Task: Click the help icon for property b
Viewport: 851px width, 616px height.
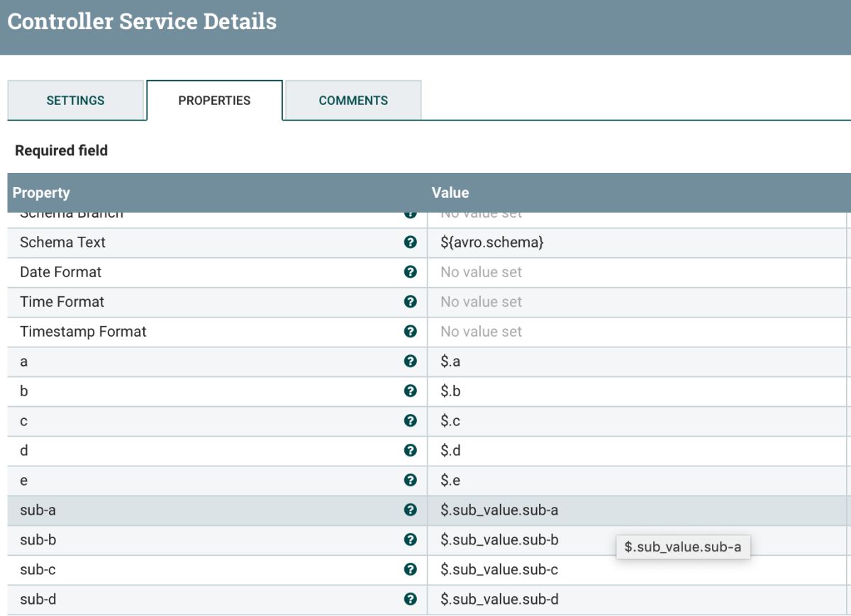Action: [410, 391]
